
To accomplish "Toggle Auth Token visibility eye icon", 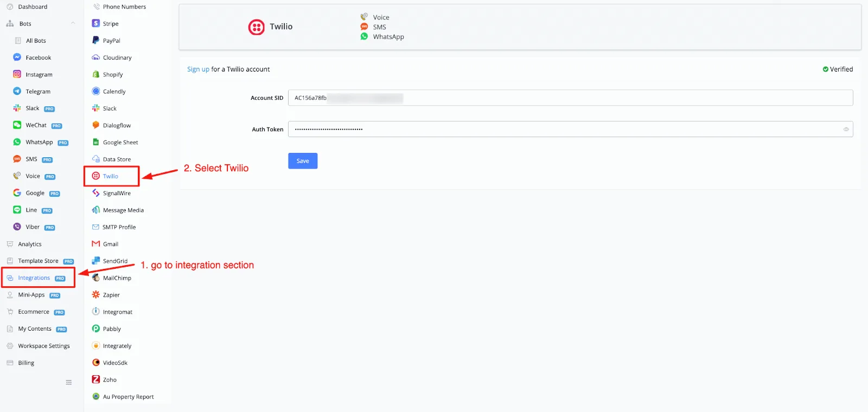I will (846, 129).
